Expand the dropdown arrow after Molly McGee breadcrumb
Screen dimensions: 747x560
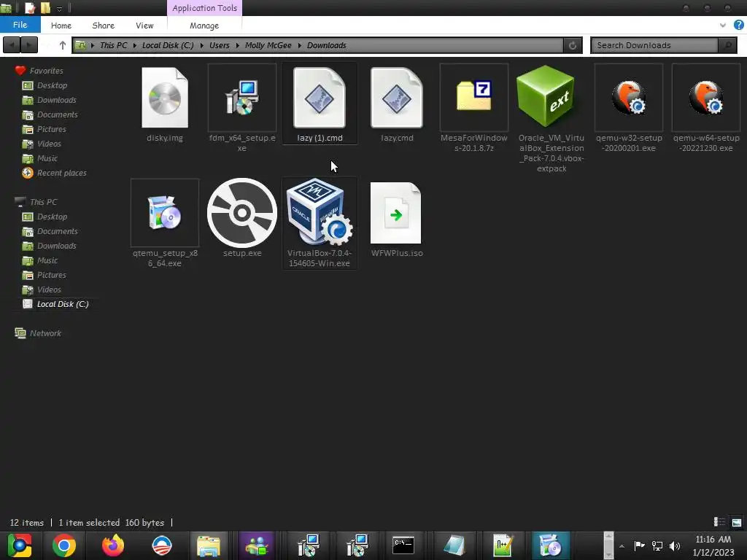point(300,45)
